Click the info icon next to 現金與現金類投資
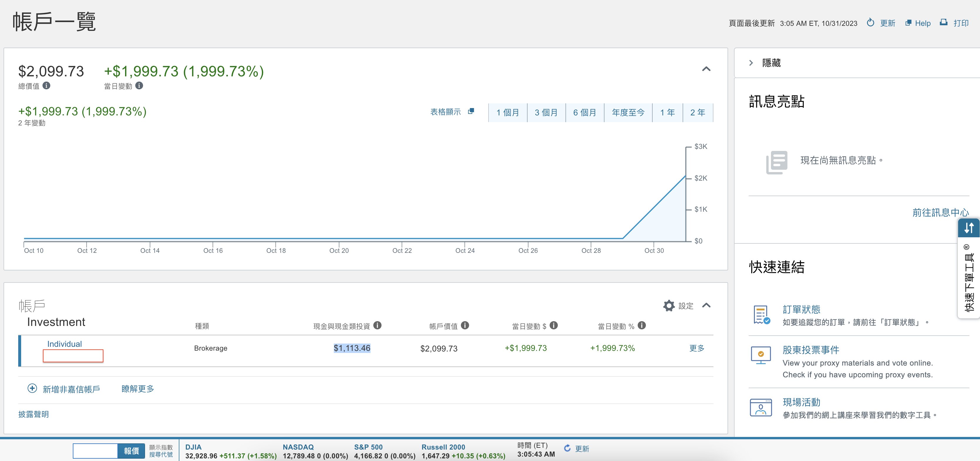Viewport: 980px width, 461px height. tap(377, 326)
